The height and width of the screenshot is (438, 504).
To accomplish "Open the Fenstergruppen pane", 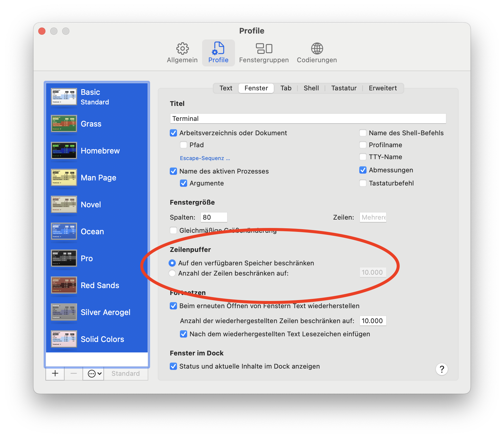I will coord(264,53).
